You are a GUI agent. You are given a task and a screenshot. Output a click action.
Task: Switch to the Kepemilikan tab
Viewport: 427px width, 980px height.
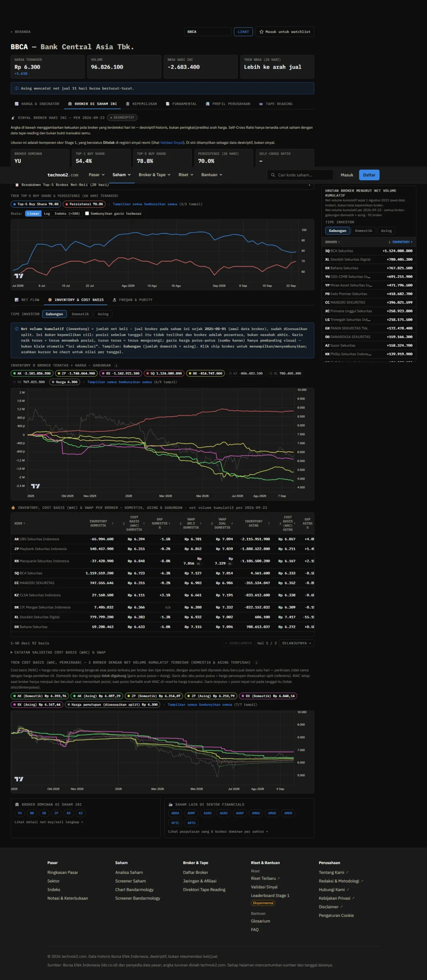point(141,104)
